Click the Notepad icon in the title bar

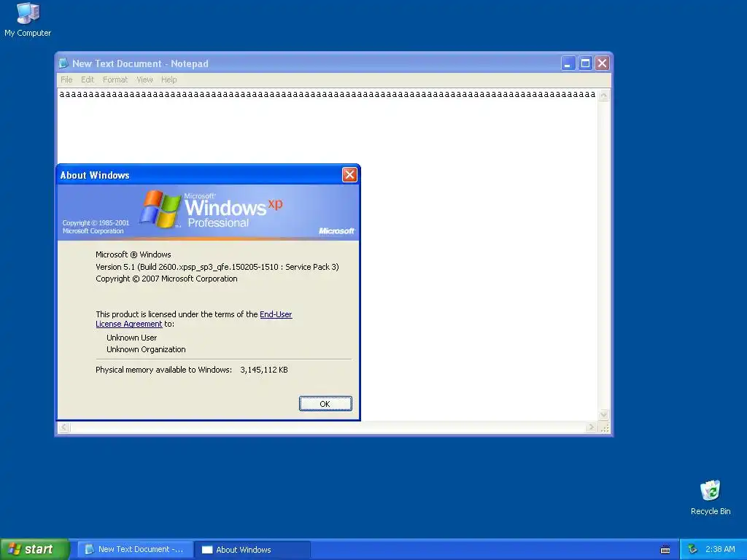[x=63, y=63]
